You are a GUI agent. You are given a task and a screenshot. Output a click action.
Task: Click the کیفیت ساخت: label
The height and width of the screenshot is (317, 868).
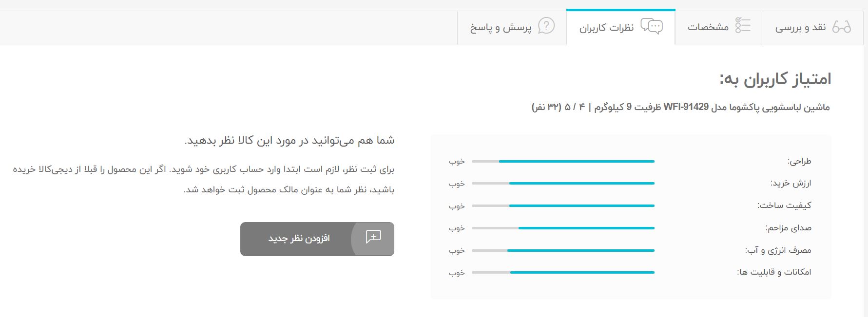pos(785,205)
